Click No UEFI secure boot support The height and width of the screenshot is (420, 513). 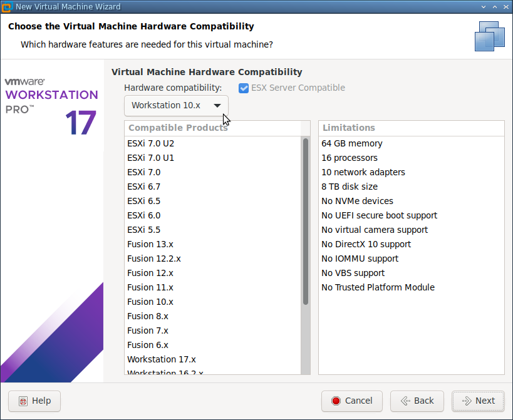pyautogui.click(x=412, y=215)
